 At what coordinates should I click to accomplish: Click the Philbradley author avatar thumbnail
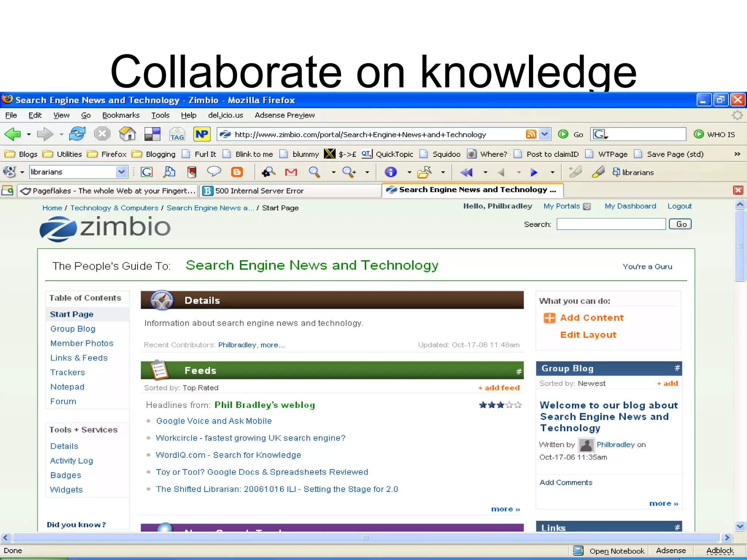click(586, 445)
